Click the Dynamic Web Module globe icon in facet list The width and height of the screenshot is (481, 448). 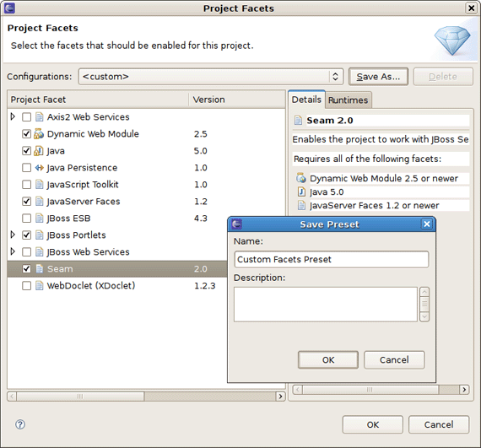click(x=39, y=133)
